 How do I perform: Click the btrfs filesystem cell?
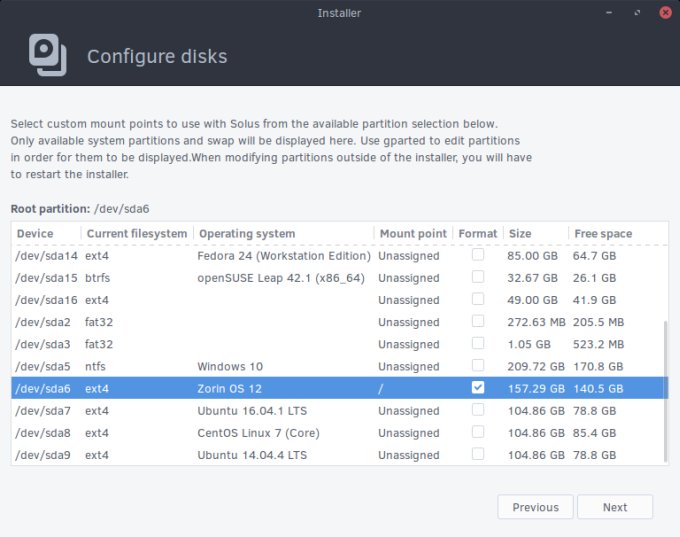[98, 278]
